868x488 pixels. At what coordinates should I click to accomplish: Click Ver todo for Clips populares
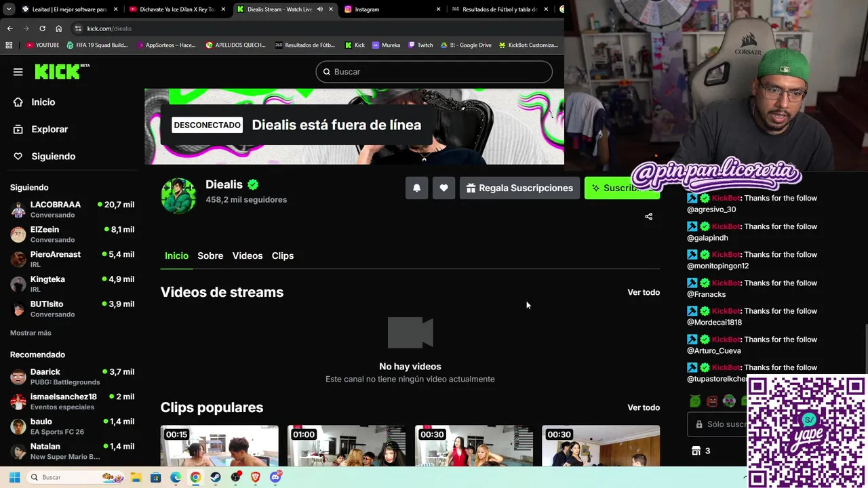click(x=644, y=407)
